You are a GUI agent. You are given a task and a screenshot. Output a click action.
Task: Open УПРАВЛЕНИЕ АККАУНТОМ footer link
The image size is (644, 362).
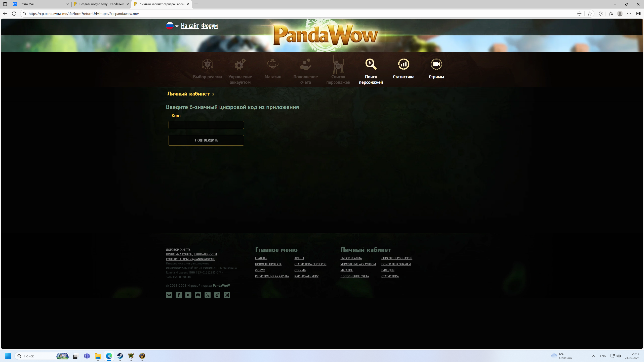point(358,264)
